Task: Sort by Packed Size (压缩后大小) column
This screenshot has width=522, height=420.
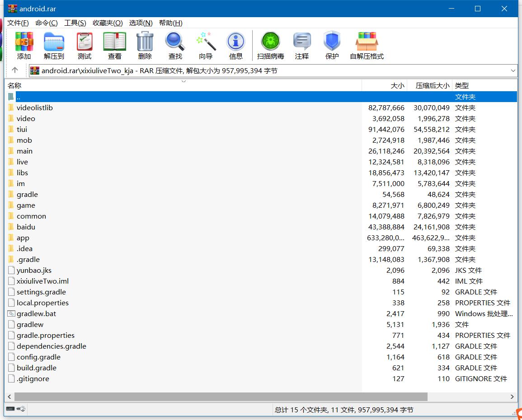Action: [x=429, y=85]
